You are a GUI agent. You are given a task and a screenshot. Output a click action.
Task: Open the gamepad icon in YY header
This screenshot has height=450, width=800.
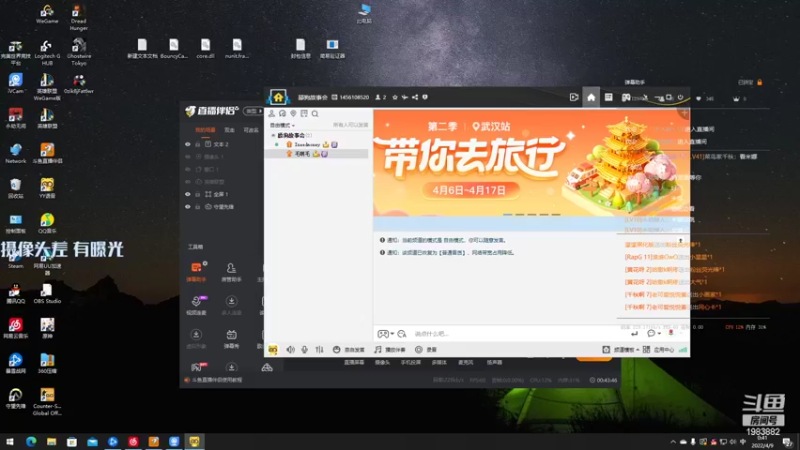[626, 97]
